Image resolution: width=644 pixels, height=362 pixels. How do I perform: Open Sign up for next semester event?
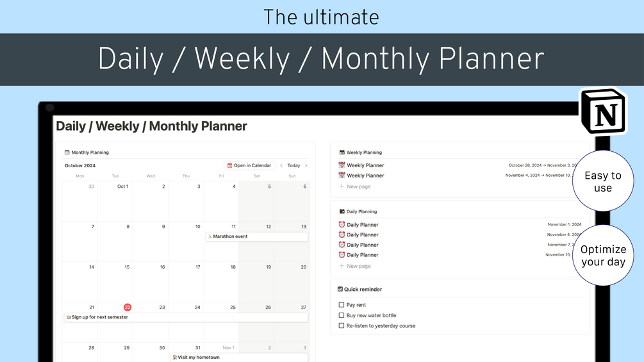coord(186,317)
